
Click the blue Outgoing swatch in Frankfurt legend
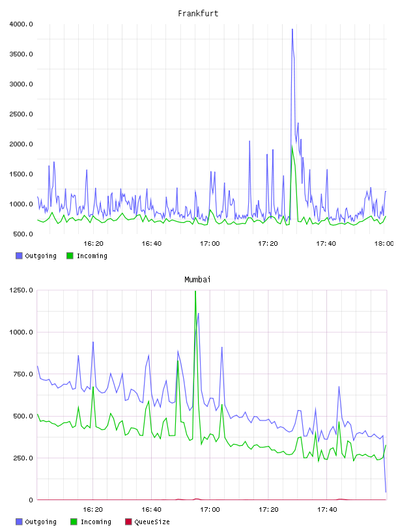click(x=19, y=256)
